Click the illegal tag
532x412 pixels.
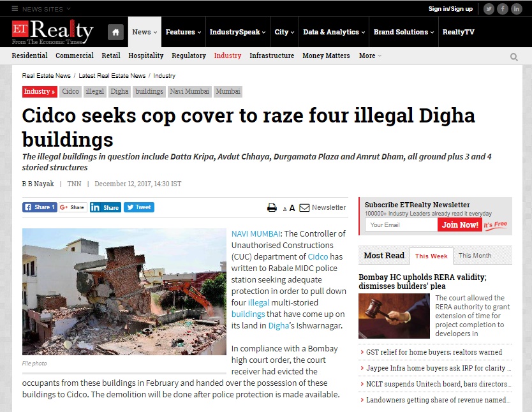pyautogui.click(x=94, y=92)
